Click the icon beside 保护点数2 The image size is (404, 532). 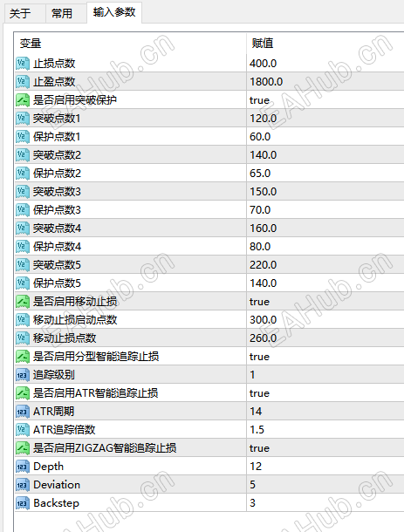click(23, 174)
